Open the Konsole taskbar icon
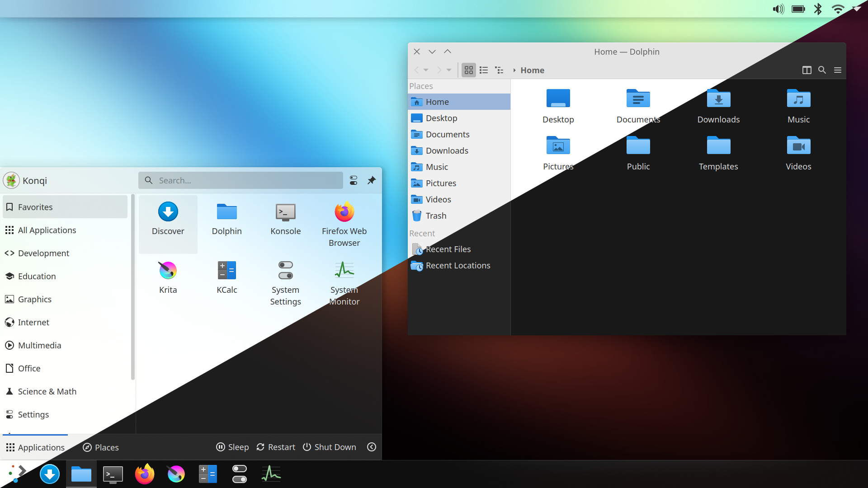This screenshot has width=868, height=488. (113, 474)
